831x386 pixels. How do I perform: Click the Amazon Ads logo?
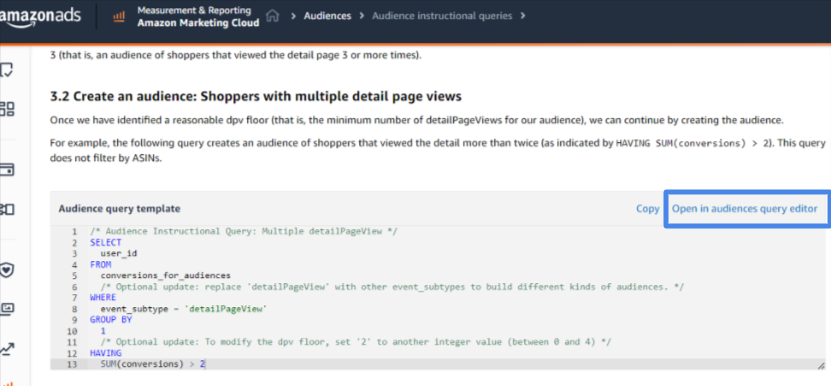coord(40,16)
